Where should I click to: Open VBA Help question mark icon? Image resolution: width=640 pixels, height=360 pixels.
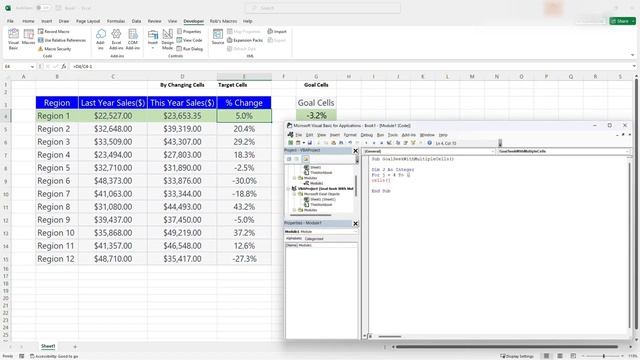[429, 143]
